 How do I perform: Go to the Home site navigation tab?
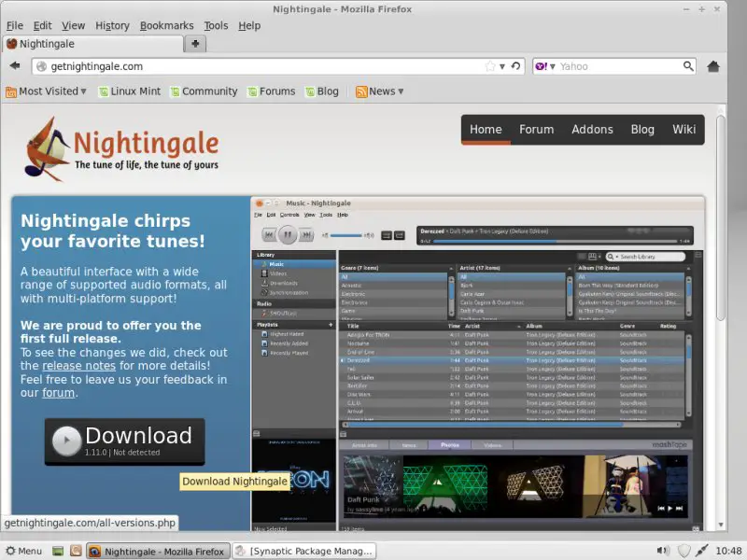click(486, 130)
